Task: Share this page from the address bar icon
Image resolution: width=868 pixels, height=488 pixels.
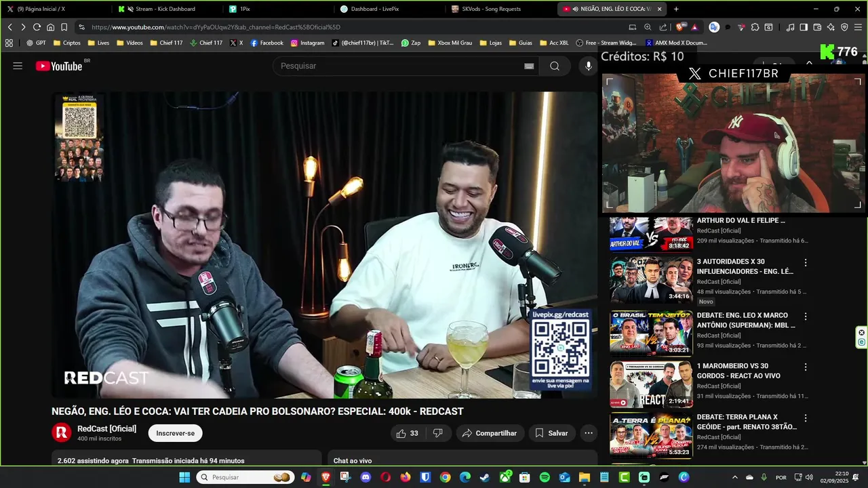Action: tap(663, 27)
